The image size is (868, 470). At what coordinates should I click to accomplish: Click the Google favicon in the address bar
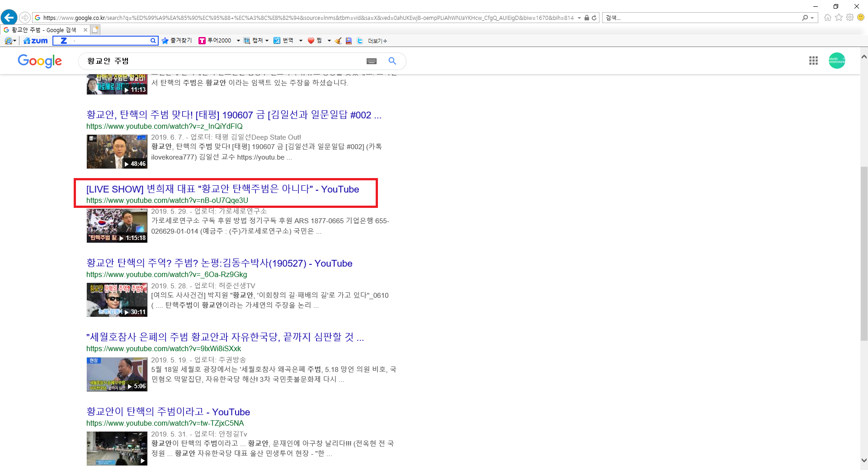pos(38,18)
